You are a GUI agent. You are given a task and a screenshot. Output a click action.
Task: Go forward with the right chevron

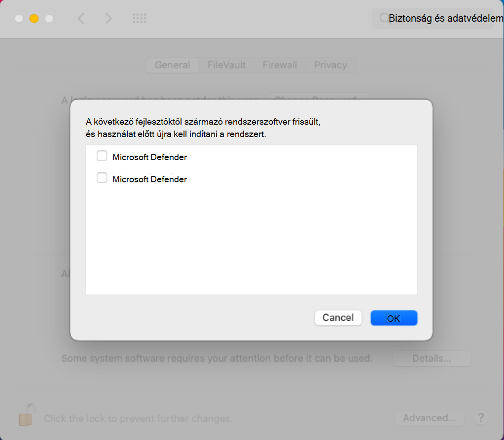(x=108, y=18)
